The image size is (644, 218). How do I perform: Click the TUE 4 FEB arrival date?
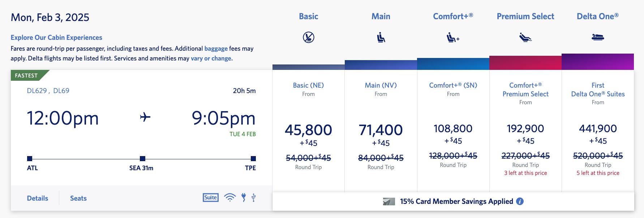click(x=242, y=134)
